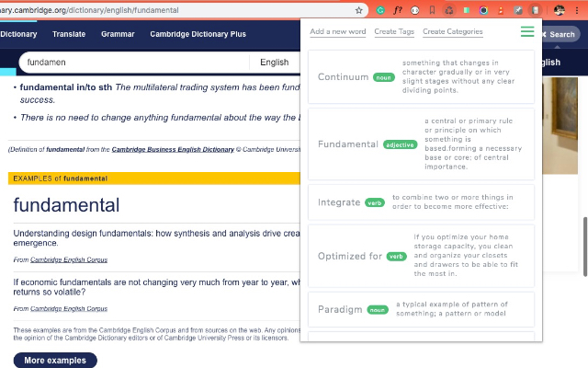
Task: Open the Grammarly extension icon
Action: click(380, 10)
